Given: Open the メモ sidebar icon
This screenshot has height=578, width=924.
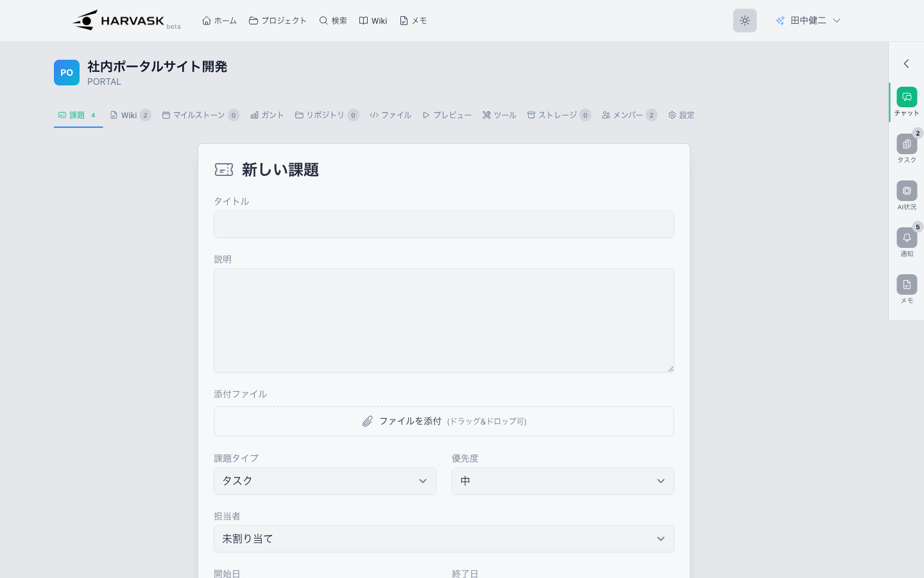Looking at the screenshot, I should [906, 285].
